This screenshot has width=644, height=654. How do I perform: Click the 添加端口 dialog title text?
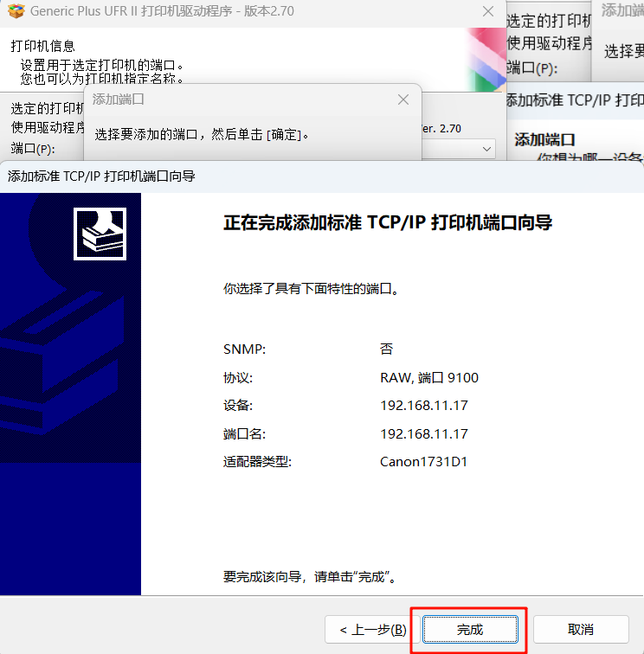(118, 99)
